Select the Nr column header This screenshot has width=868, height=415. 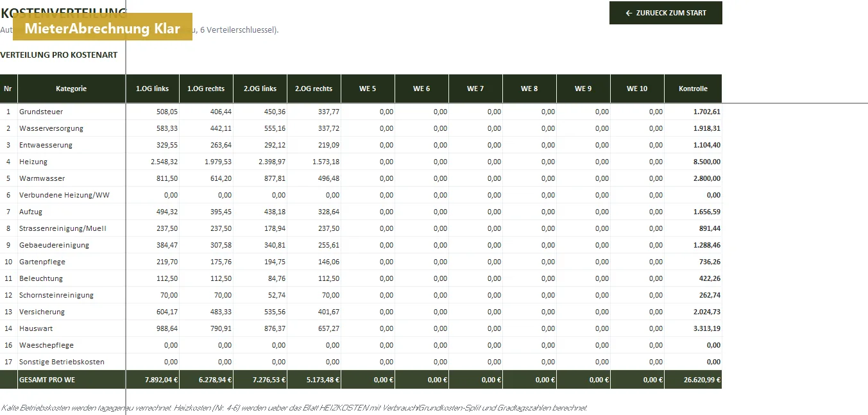pyautogui.click(x=8, y=89)
